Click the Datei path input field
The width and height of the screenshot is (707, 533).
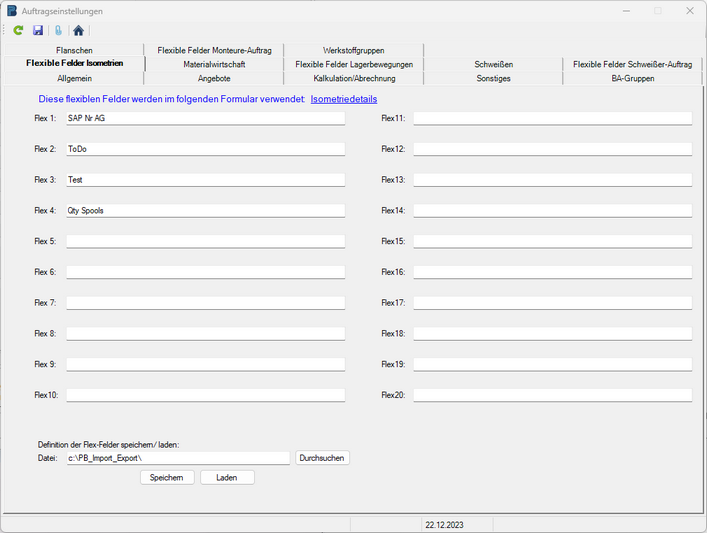178,458
